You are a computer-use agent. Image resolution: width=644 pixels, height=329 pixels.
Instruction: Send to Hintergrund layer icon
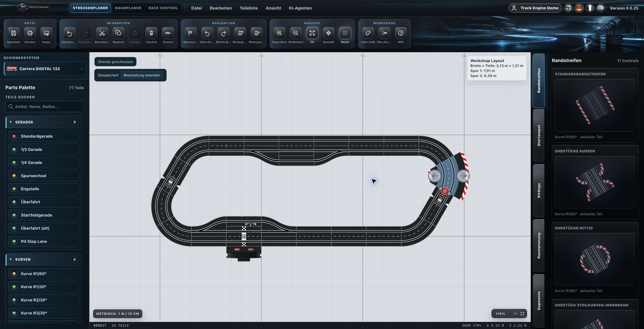pos(256,33)
